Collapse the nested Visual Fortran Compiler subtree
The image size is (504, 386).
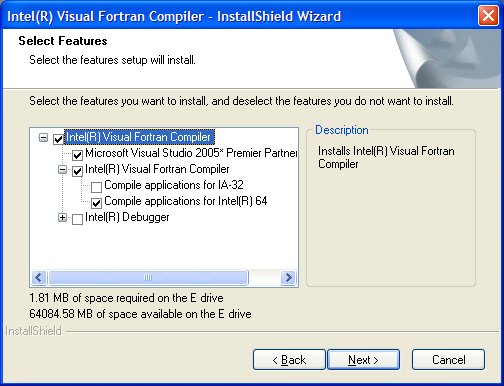click(62, 169)
